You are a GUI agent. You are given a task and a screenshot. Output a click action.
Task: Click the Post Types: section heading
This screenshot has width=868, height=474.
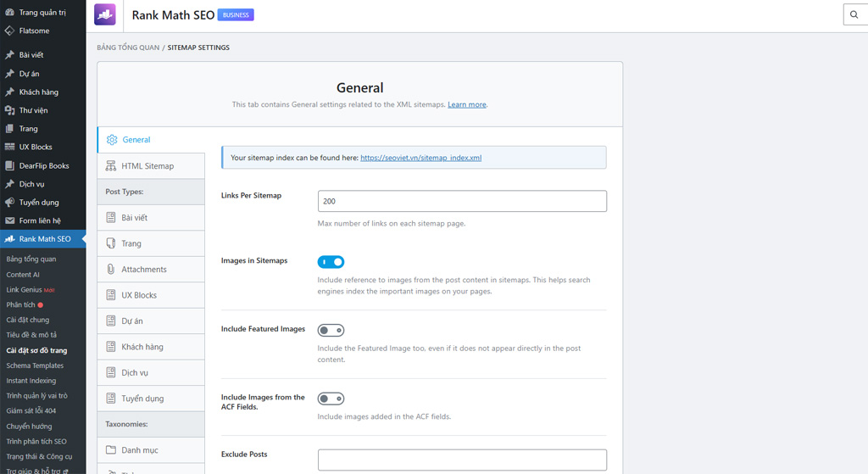pos(125,192)
